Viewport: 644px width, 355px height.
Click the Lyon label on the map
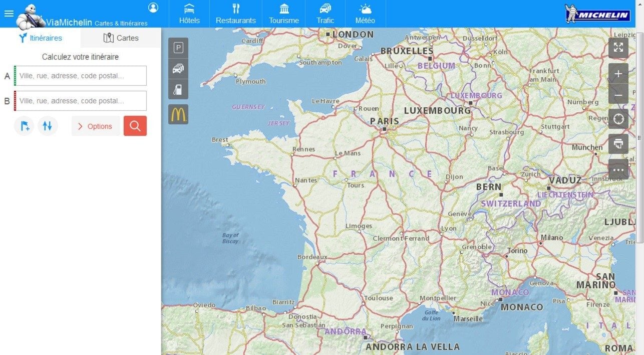[449, 228]
